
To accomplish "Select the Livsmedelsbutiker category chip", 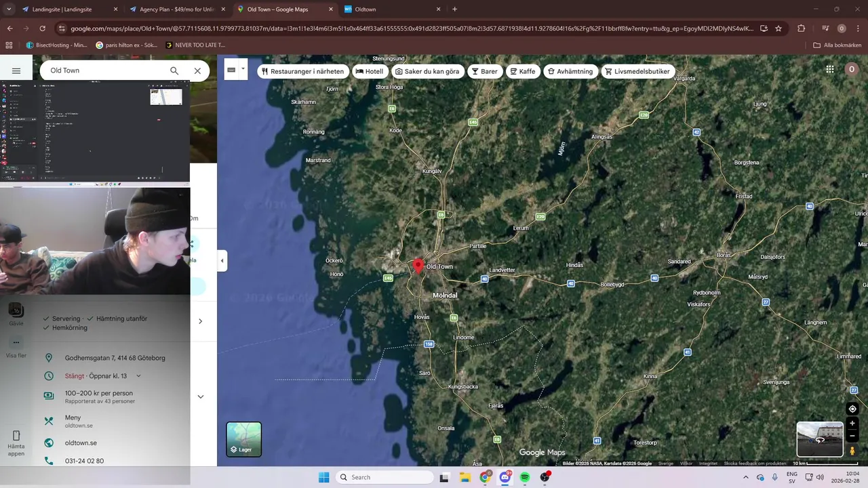I will pyautogui.click(x=637, y=71).
